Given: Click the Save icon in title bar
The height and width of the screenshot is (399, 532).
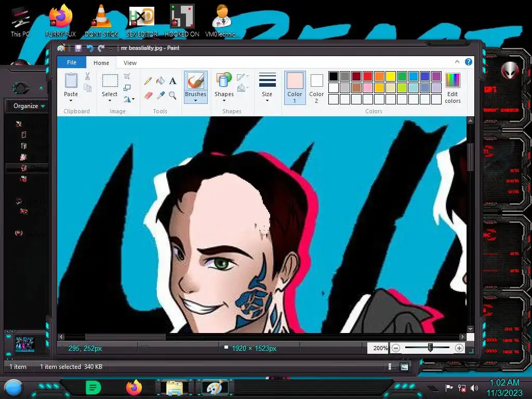Looking at the screenshot, I should (x=78, y=48).
